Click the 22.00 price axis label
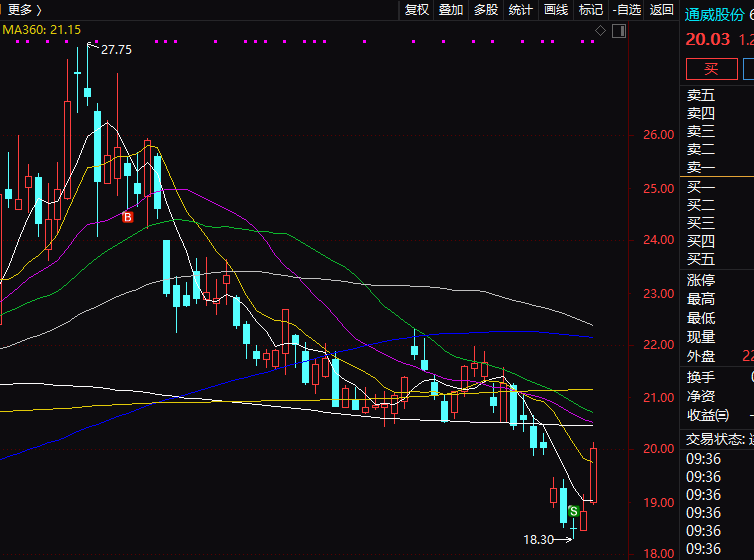This screenshot has height=560, width=754. (x=658, y=345)
